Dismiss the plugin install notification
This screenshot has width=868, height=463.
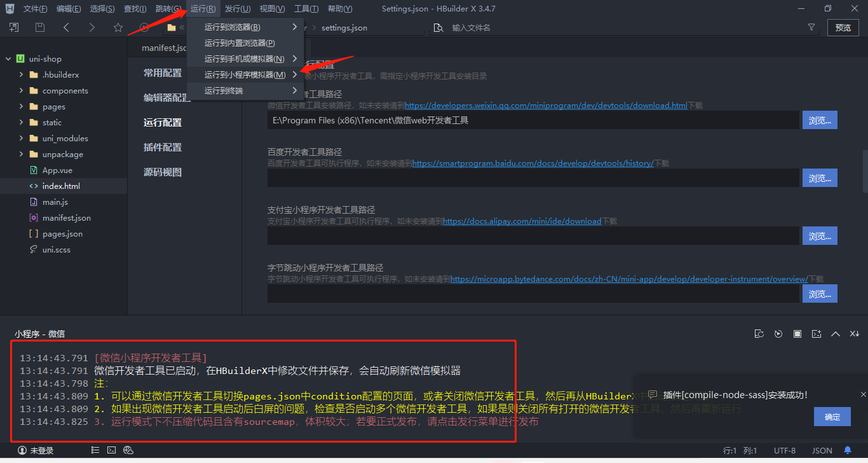(x=863, y=394)
